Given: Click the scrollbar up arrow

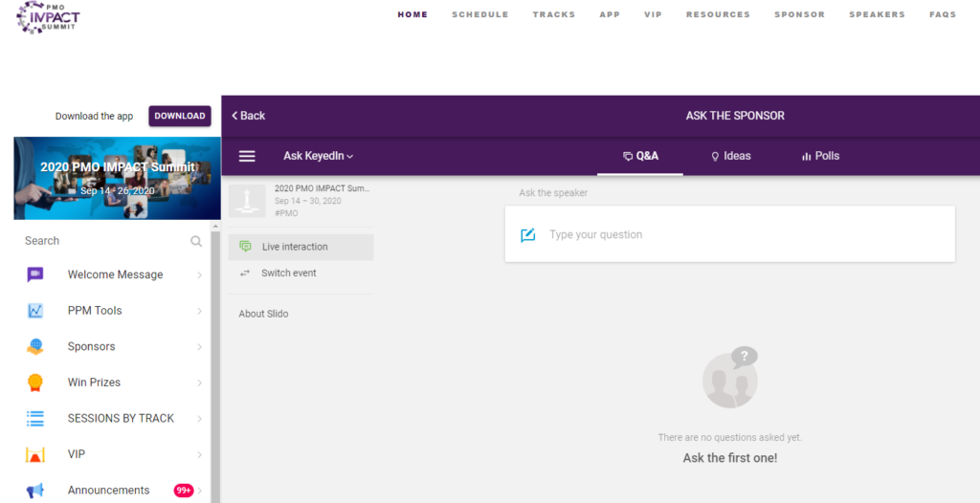Looking at the screenshot, I should click(215, 227).
